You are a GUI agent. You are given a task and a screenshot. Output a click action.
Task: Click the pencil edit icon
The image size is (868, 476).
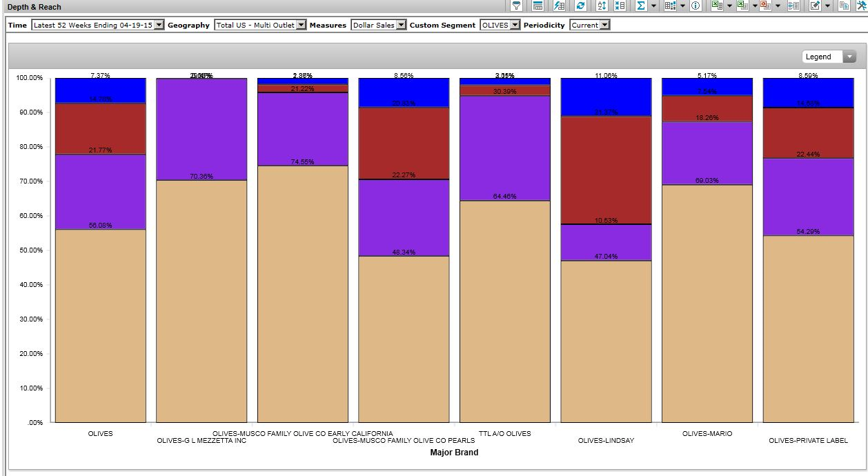(815, 6)
